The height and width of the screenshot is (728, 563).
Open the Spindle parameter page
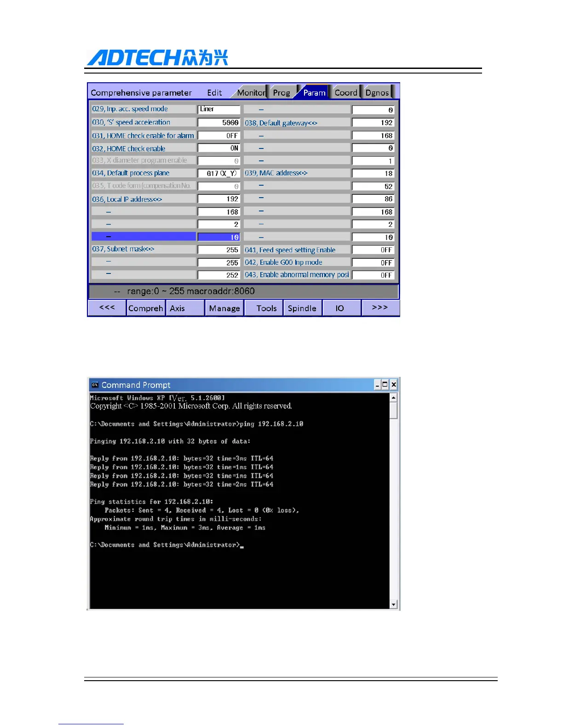(302, 308)
